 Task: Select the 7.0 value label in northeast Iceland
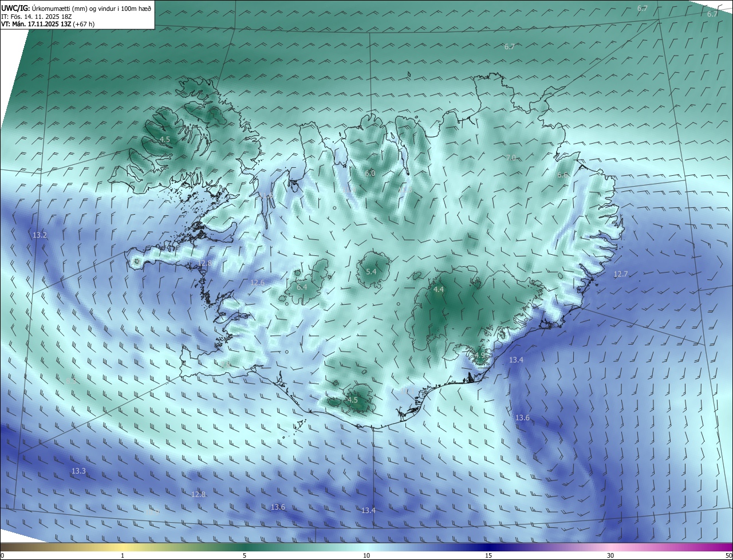pyautogui.click(x=511, y=157)
